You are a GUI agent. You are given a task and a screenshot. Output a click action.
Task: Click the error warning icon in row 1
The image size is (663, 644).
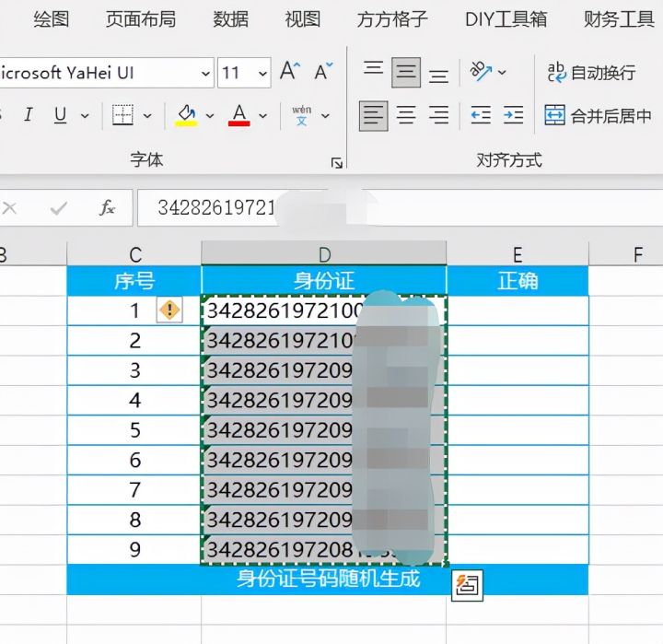tap(169, 310)
